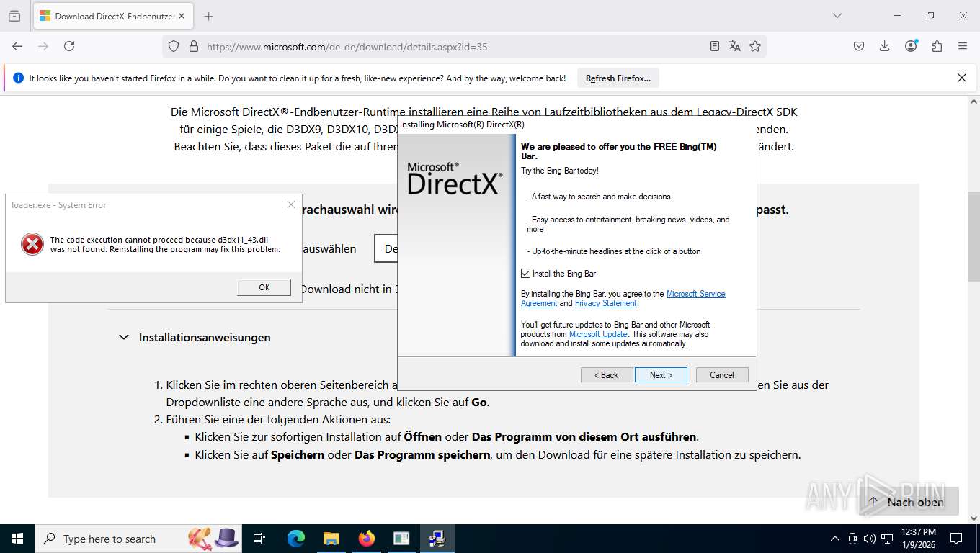The height and width of the screenshot is (553, 980).
Task: Click the site padlock icon
Action: coord(193,46)
